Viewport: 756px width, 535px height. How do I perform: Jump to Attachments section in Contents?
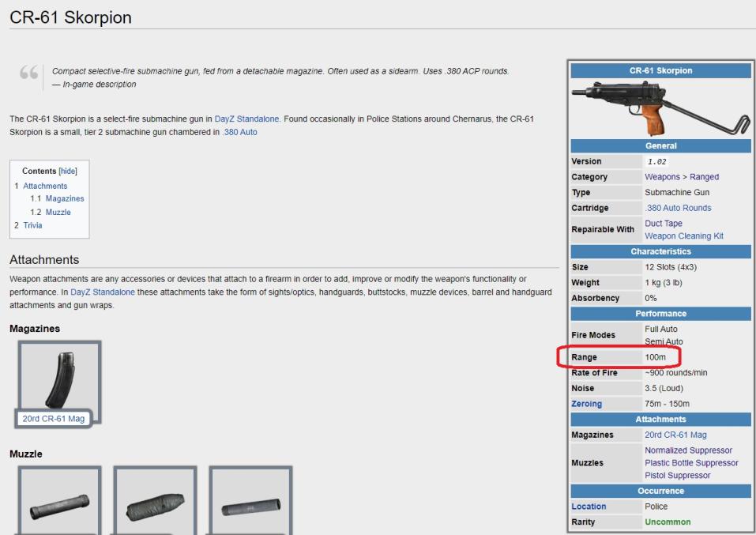(x=45, y=186)
